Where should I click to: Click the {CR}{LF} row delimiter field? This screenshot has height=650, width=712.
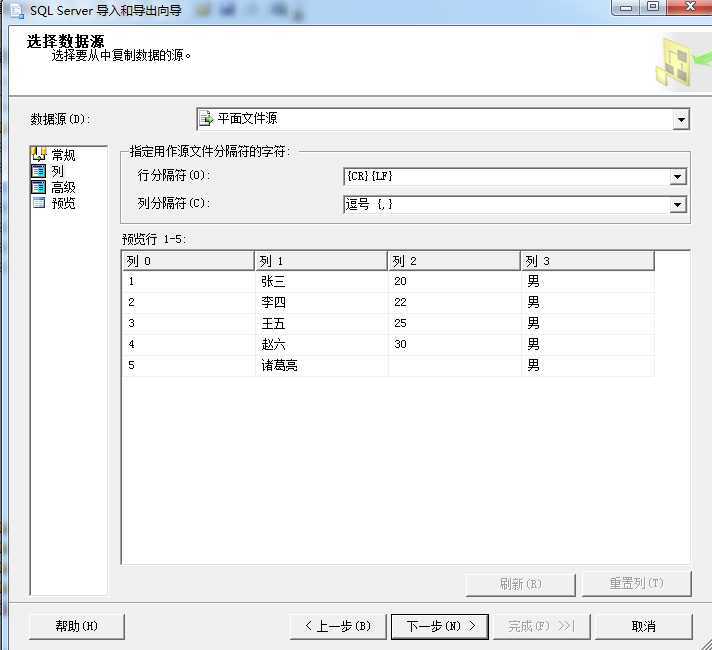(x=515, y=177)
